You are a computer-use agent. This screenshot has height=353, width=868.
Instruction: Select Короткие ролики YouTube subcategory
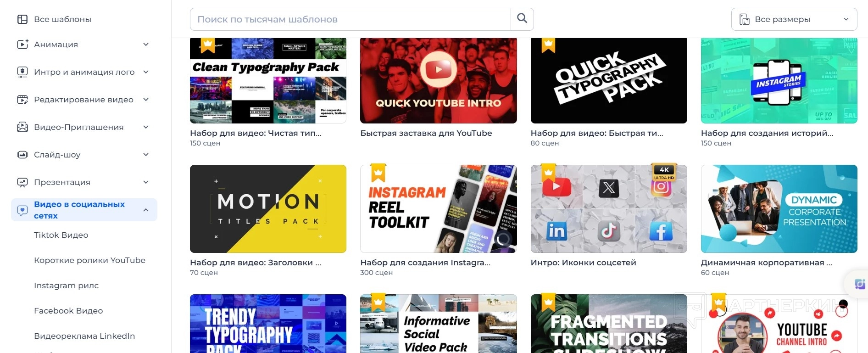(x=89, y=260)
